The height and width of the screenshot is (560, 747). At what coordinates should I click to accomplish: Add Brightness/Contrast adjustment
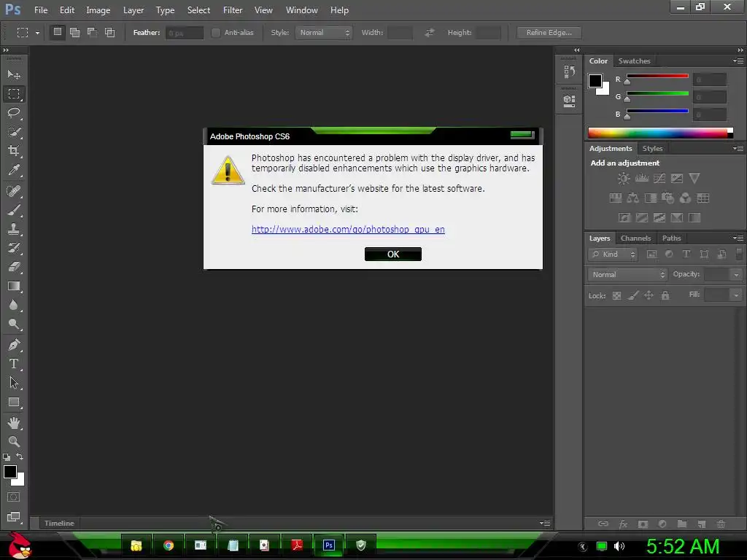624,179
